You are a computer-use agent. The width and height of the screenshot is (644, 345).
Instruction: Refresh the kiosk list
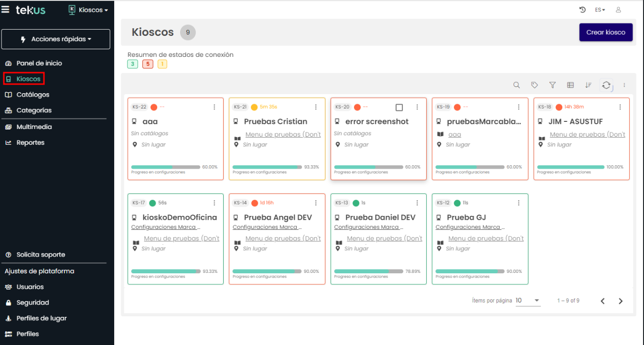pyautogui.click(x=606, y=85)
